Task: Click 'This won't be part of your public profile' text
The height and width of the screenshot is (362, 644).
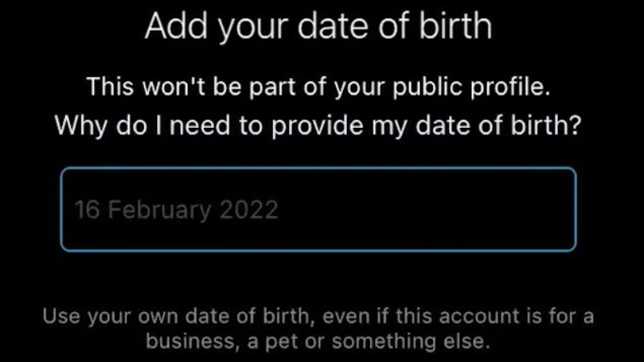Action: (318, 87)
